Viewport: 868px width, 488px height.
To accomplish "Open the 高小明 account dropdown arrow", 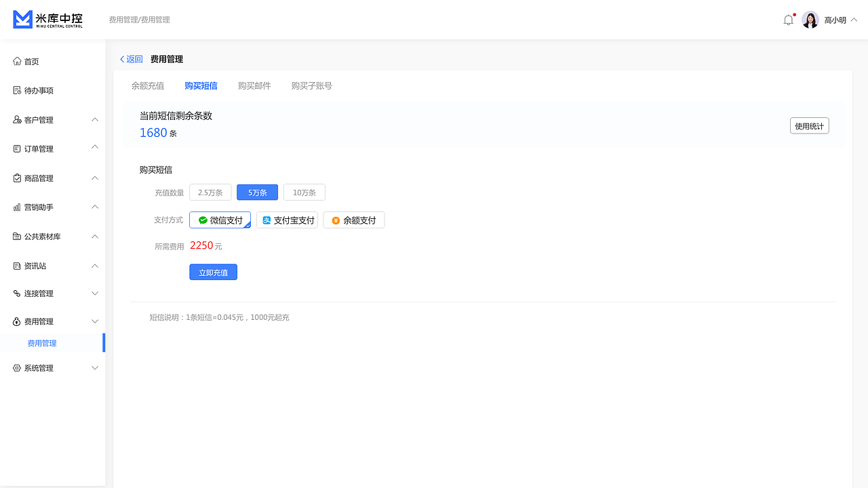I will (x=854, y=20).
